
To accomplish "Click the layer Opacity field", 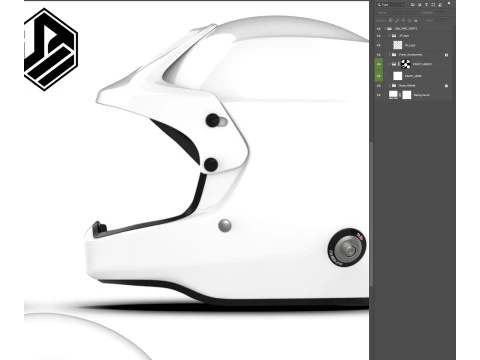I will coord(441,13).
